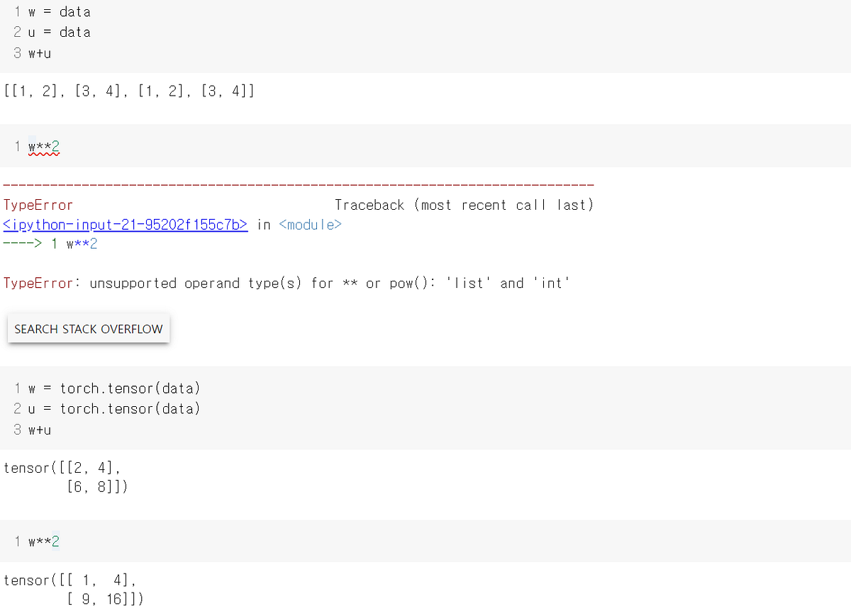Click the <module> text in the traceback
Image resolution: width=851 pixels, height=616 pixels.
pos(311,225)
